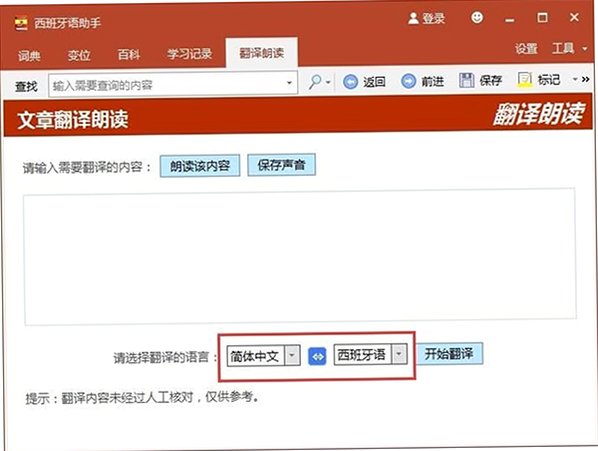598x451 pixels.
Task: Switch to the 词典 tab
Action: 29,56
